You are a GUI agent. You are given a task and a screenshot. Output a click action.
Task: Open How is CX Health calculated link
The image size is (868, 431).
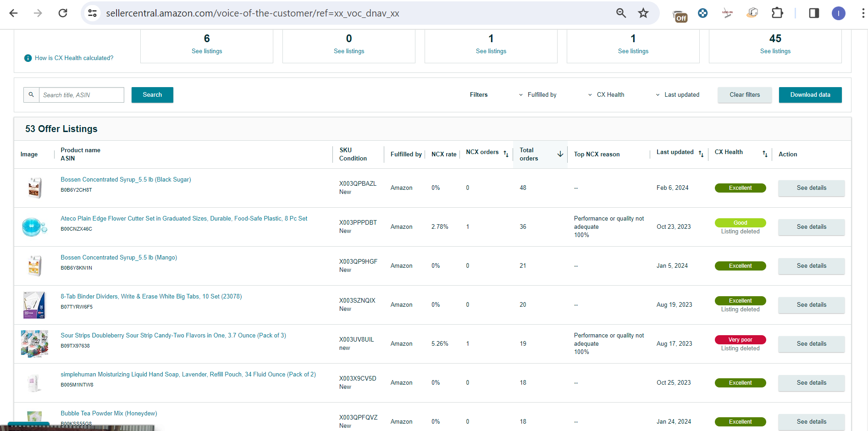tap(74, 58)
